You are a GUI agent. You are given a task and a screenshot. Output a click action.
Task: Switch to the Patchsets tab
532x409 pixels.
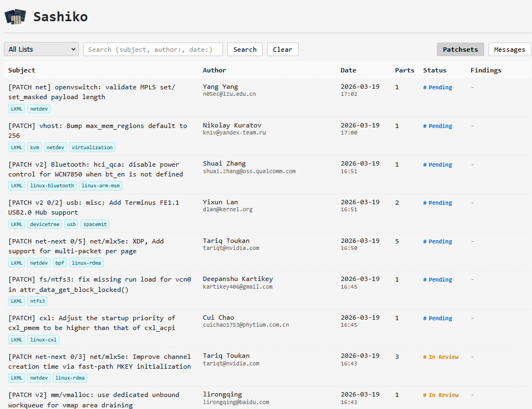click(460, 49)
